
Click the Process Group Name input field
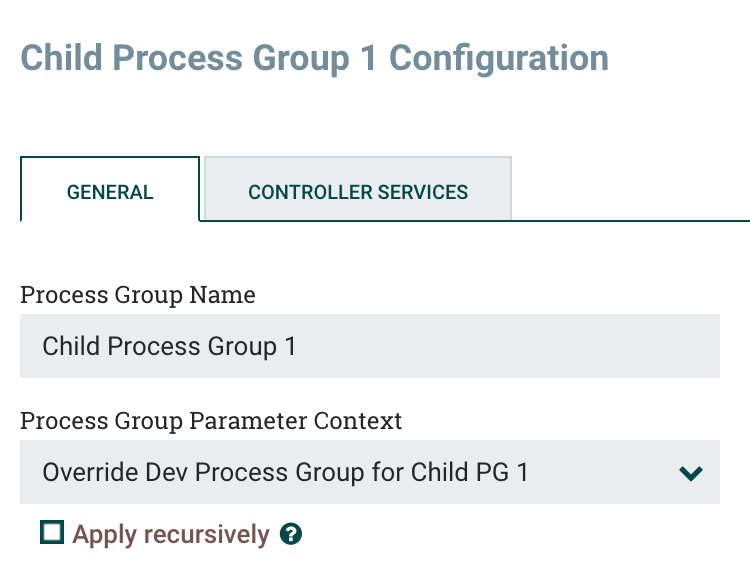point(369,347)
